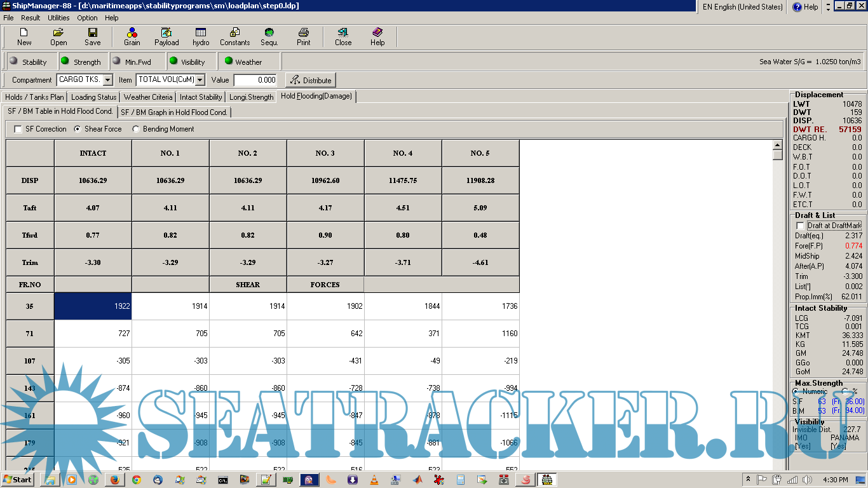Click the hydro toolbar icon

(201, 37)
